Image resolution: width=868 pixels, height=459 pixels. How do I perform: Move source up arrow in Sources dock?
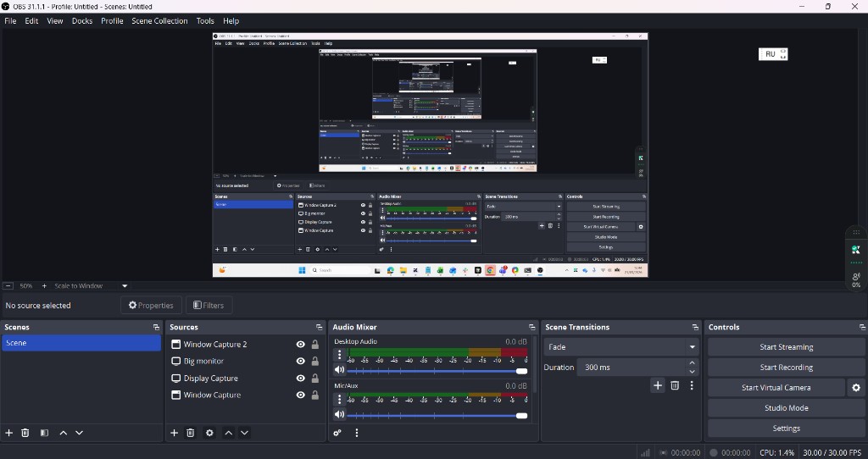click(228, 433)
